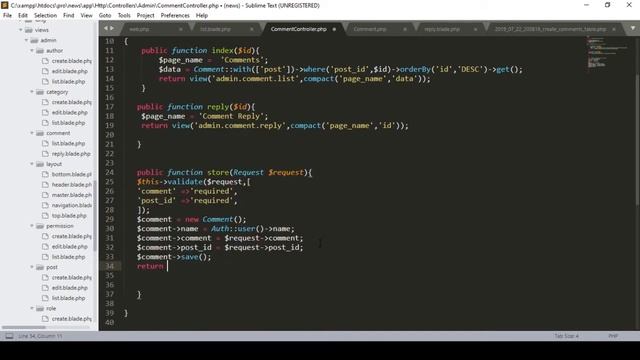Open the PHP syntax selector in status bar
Screen dimensions: 640x360
[x=613, y=336]
